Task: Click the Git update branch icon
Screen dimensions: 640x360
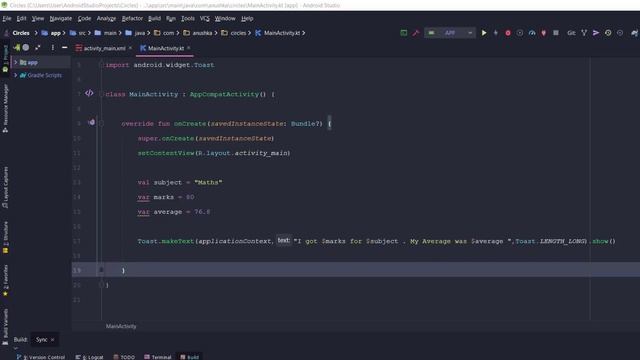Action: (x=584, y=33)
